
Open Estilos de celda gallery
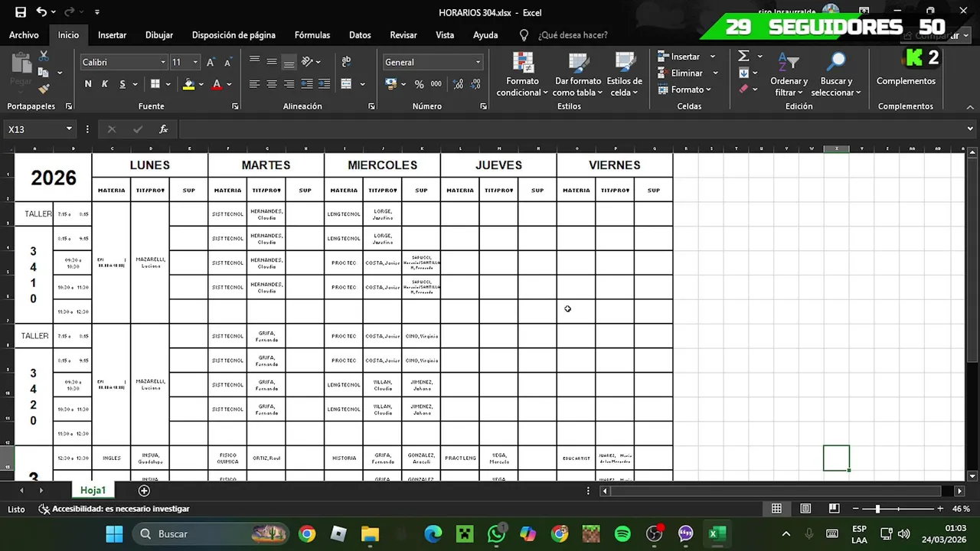625,74
